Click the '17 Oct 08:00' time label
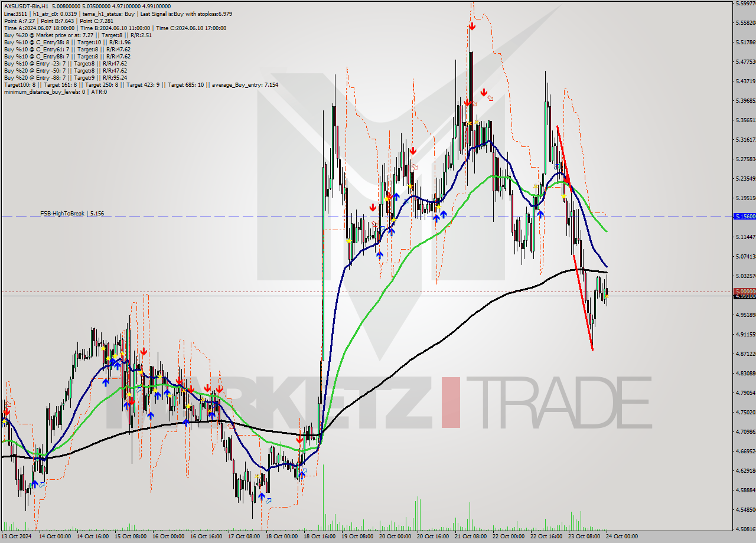The width and height of the screenshot is (756, 543). (x=243, y=537)
